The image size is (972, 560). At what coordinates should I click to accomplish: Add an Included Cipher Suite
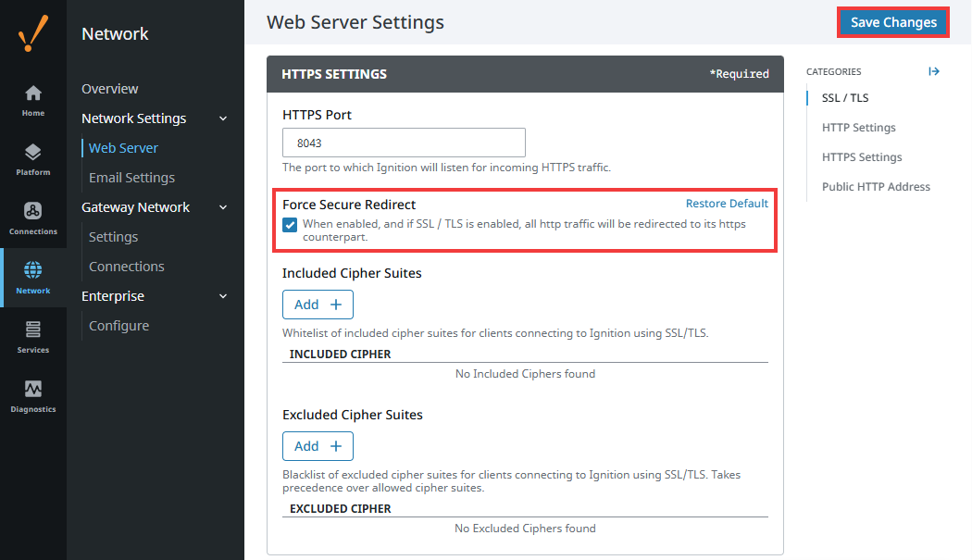[318, 305]
